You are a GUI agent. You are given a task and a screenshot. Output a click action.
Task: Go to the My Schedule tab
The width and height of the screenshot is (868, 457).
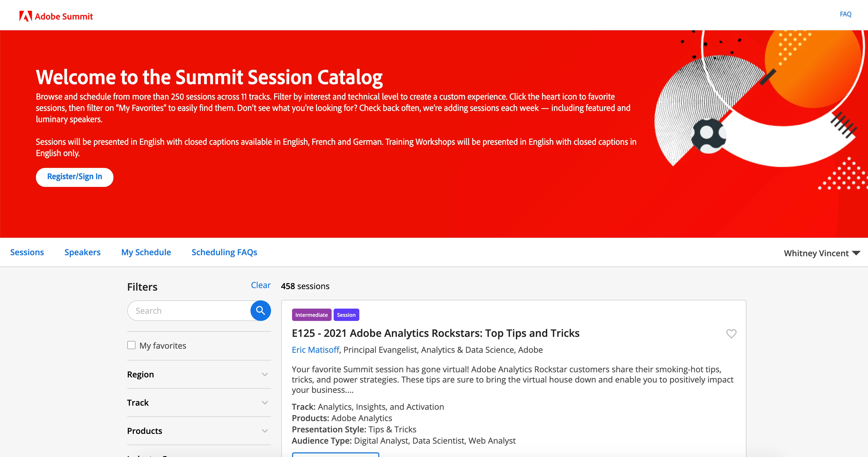pos(146,252)
